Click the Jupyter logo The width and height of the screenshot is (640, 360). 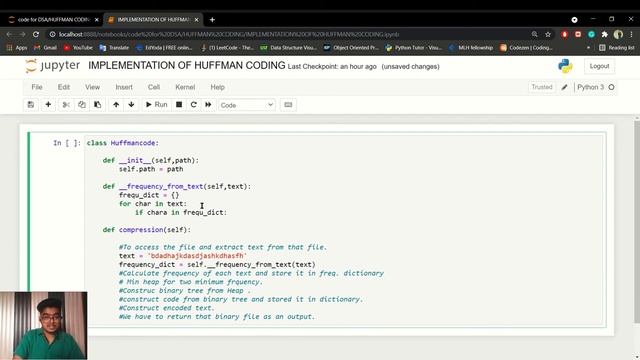[x=53, y=66]
